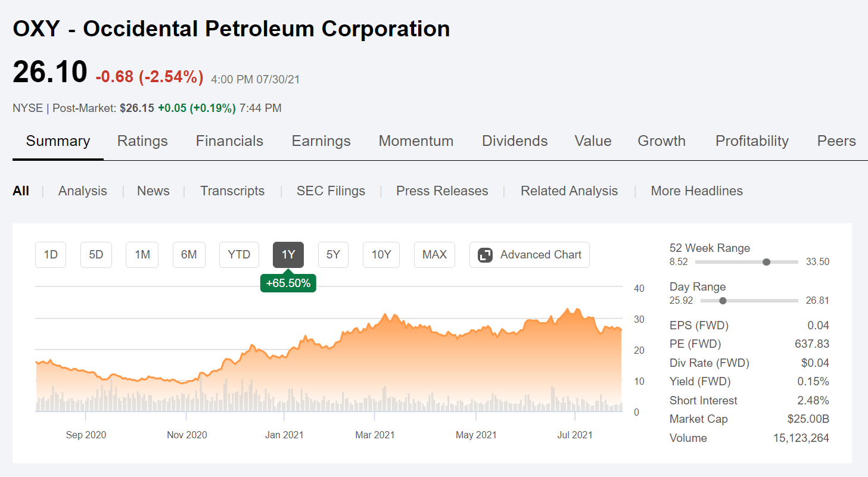Open the Peers tab

(x=836, y=141)
